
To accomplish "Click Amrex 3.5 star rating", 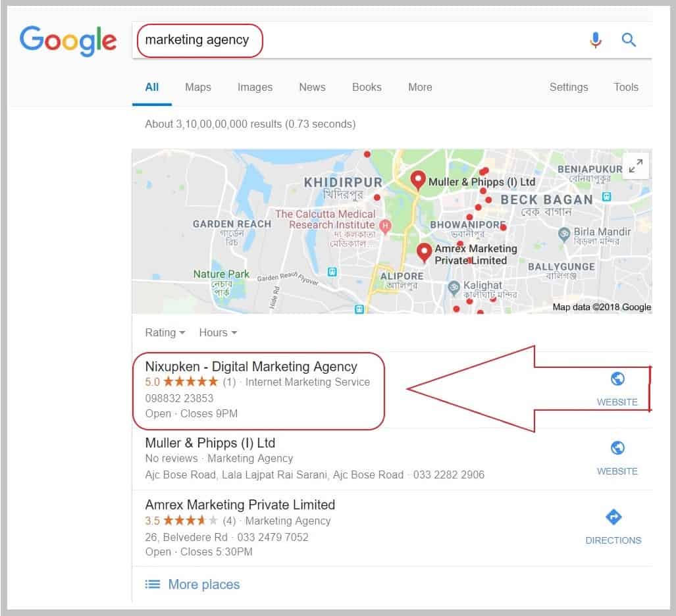I will 181,521.
